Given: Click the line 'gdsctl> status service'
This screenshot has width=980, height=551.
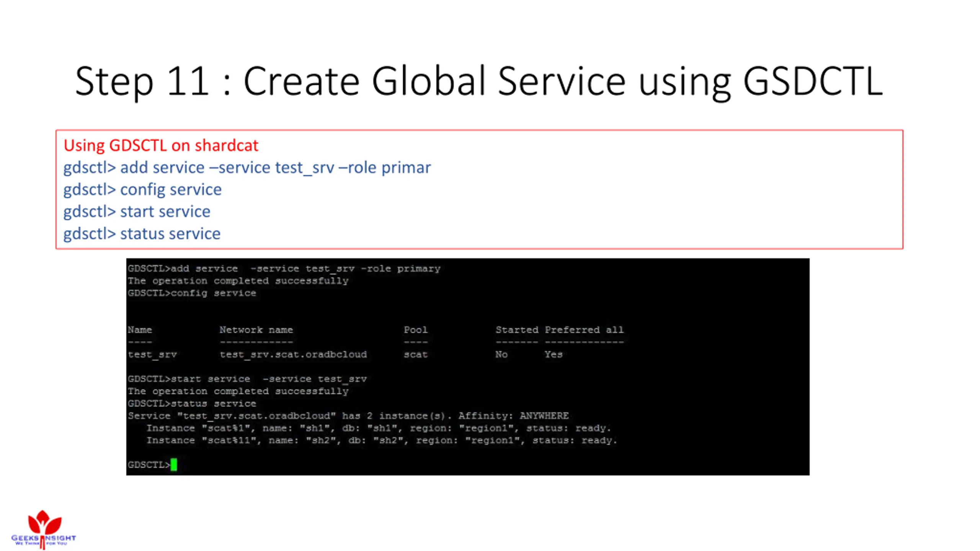Looking at the screenshot, I should [142, 233].
